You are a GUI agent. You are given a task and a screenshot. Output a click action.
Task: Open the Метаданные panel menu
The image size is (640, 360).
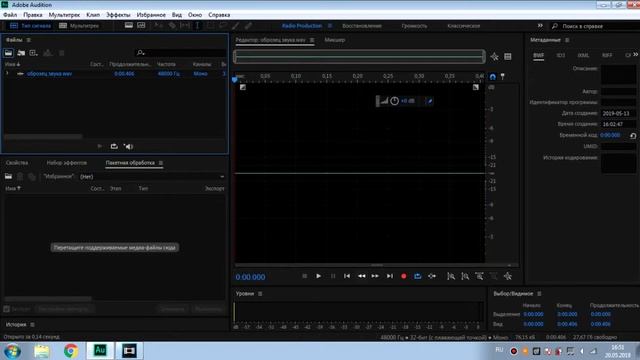point(567,40)
